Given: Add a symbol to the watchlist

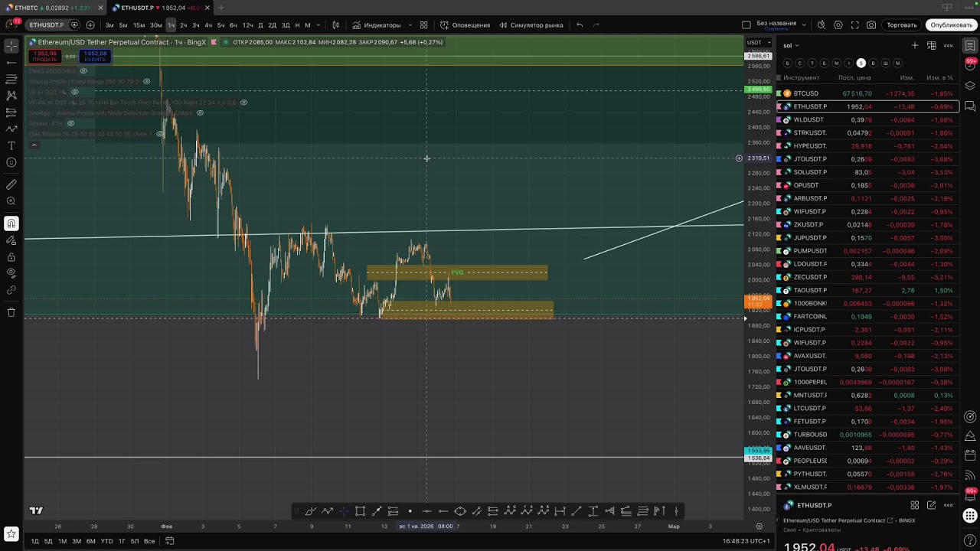Looking at the screenshot, I should 915,46.
